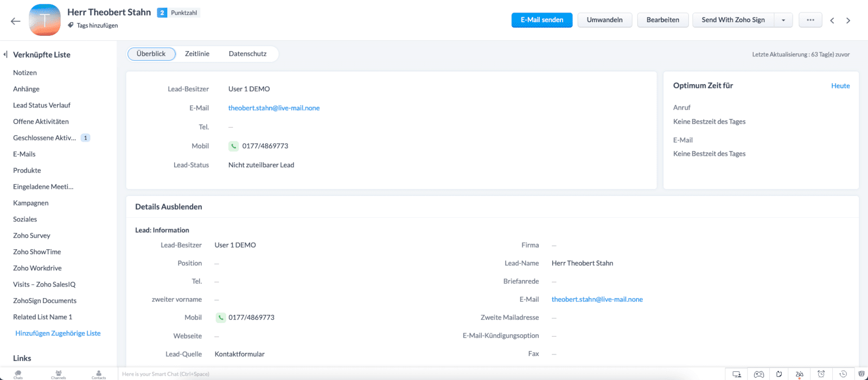Switch to the Datenschutz tab
This screenshot has width=868, height=380.
tap(247, 54)
